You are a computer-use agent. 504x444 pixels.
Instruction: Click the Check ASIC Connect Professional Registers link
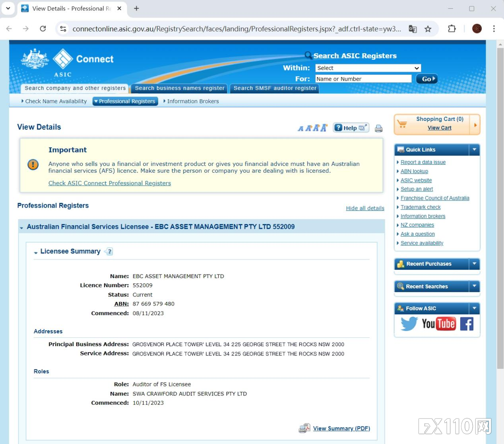(110, 183)
